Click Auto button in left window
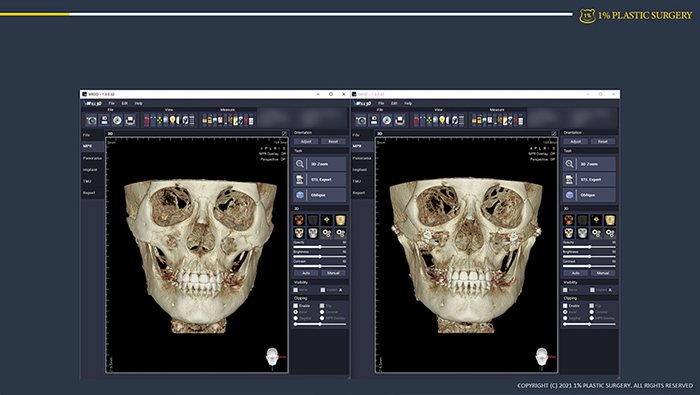 pos(306,273)
